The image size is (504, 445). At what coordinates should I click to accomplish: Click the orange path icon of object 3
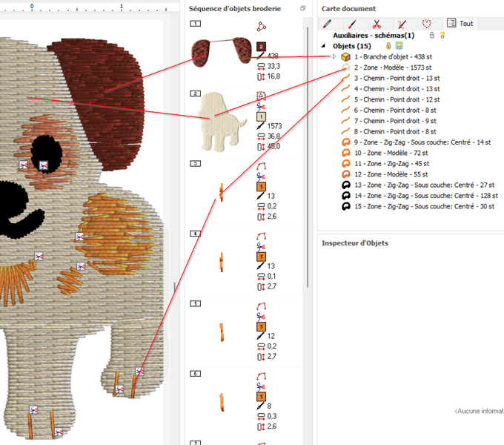(x=345, y=78)
